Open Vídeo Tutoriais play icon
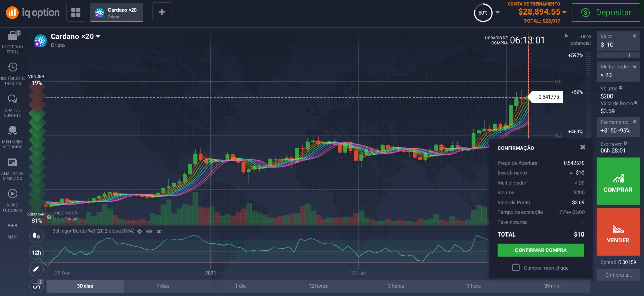644x296 pixels. pyautogui.click(x=12, y=194)
